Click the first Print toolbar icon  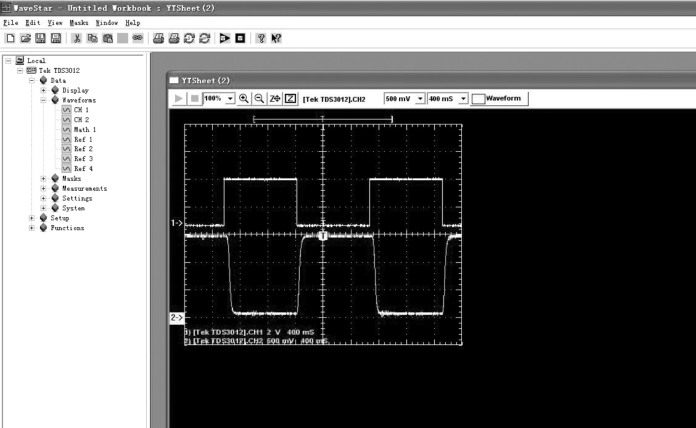pos(158,38)
